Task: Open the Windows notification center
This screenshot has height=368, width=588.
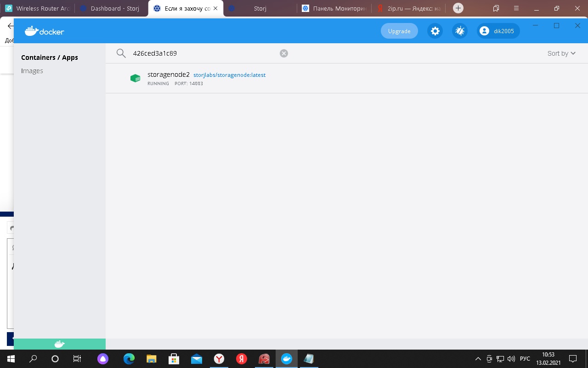Action: tap(573, 359)
